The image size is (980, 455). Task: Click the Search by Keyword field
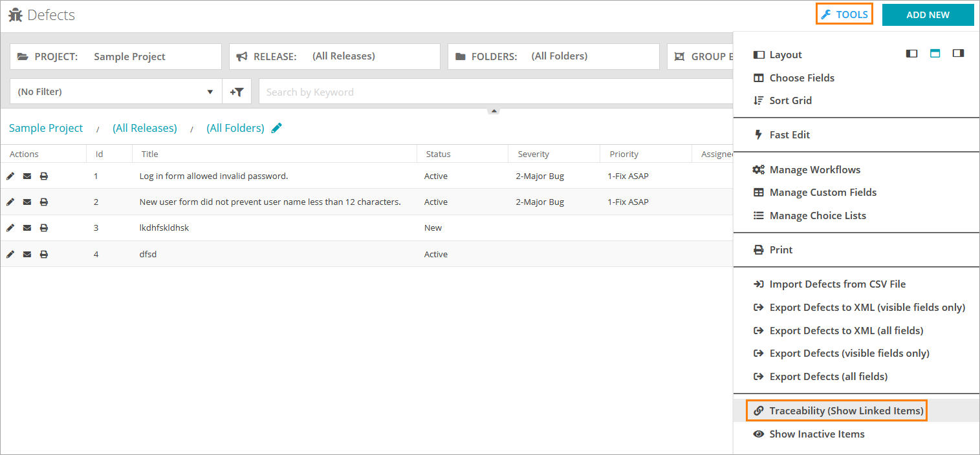tap(492, 92)
